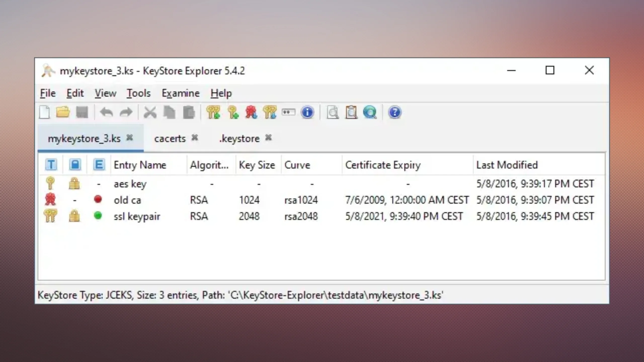Click the key size value 2048

249,216
